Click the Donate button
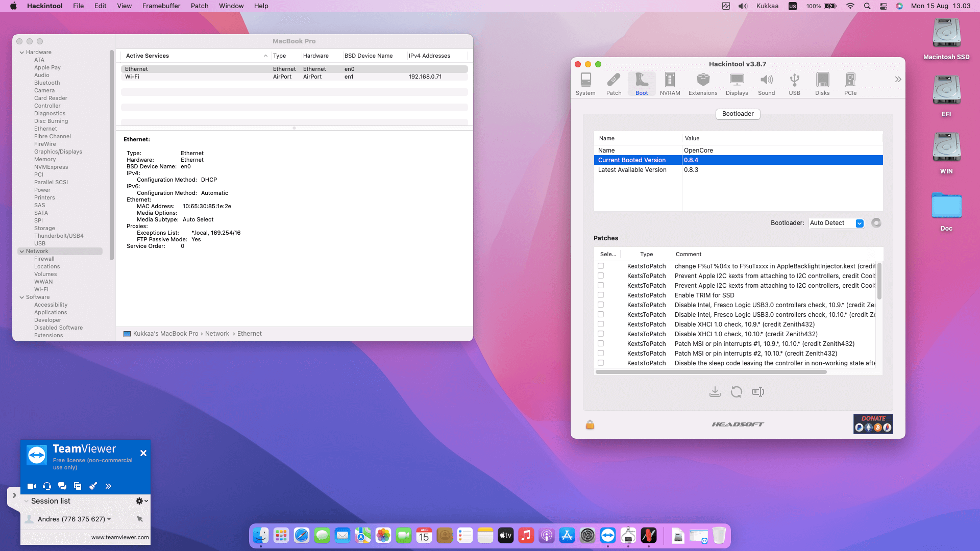The image size is (980, 551). 873,423
